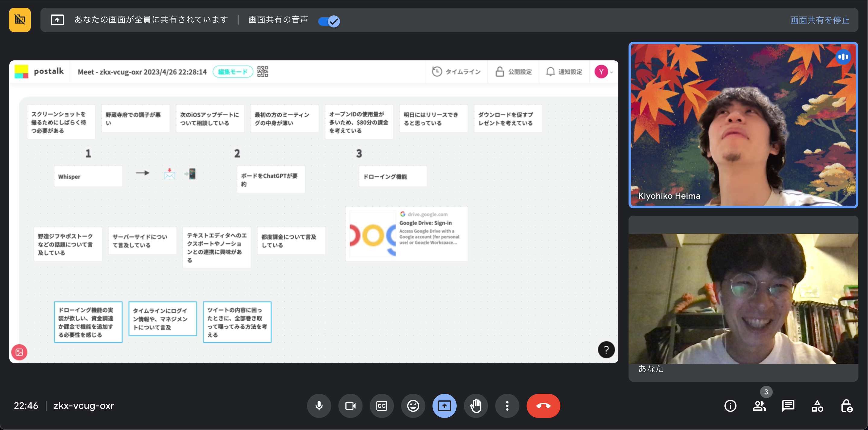This screenshot has height=430, width=868.
Task: Expand the Y user avatar menu
Action: [x=603, y=72]
